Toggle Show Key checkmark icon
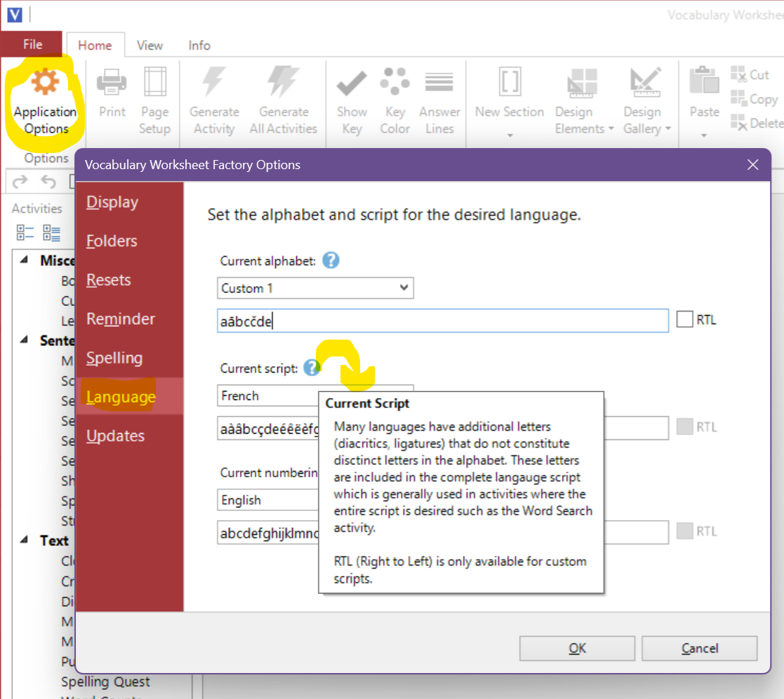Screen dimensions: 784x699 [x=352, y=83]
